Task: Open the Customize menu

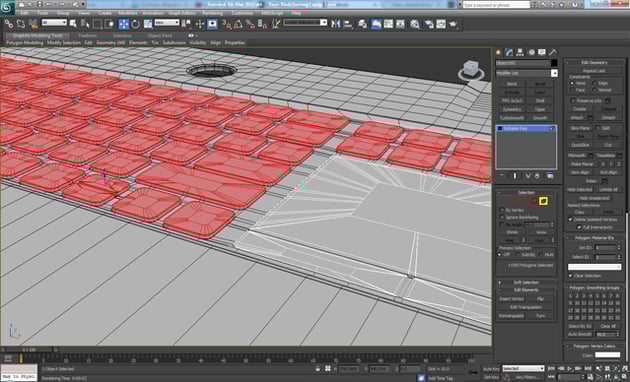Action: [242, 13]
